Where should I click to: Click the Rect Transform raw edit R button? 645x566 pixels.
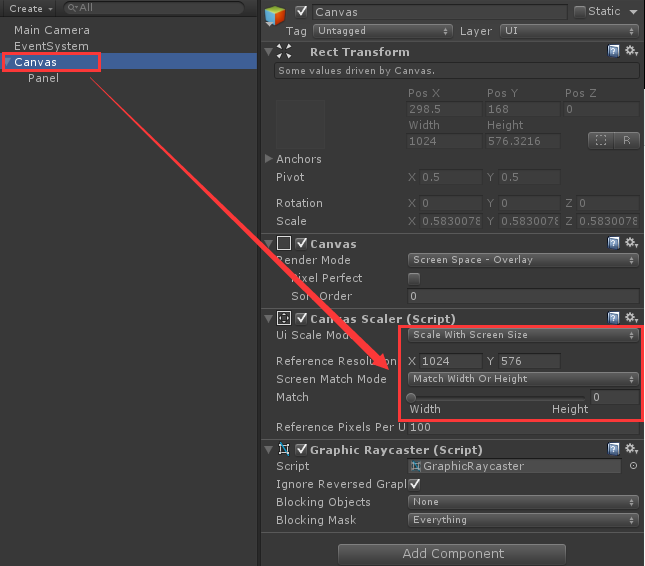tap(626, 141)
